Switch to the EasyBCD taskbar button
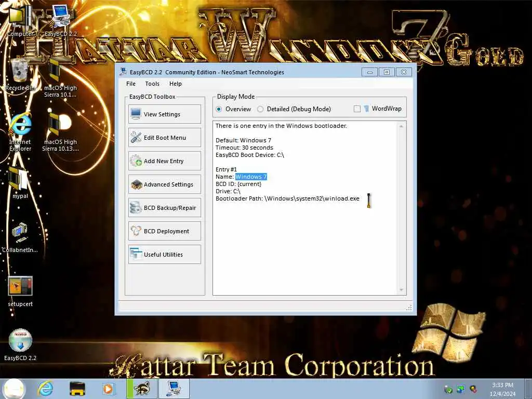 point(174,389)
